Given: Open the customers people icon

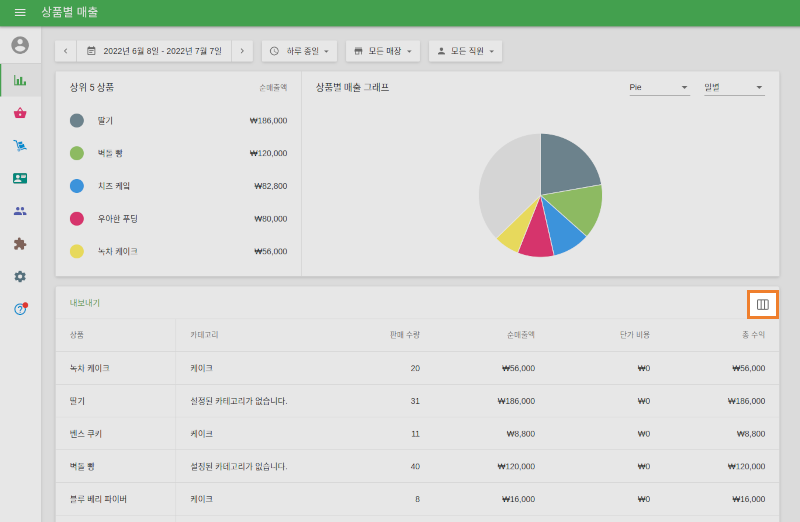Looking at the screenshot, I should pos(20,211).
